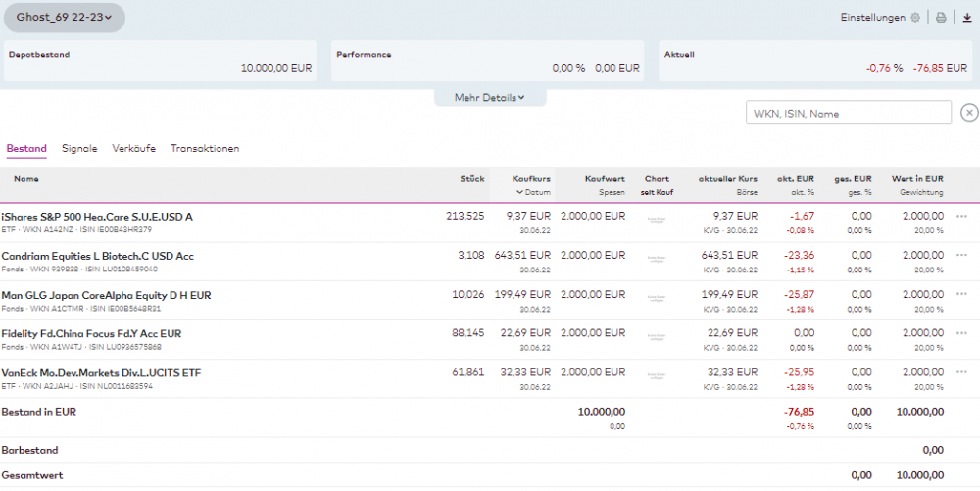Open Candriam Equities L Biotech fund
The height and width of the screenshot is (491, 980).
tap(97, 256)
